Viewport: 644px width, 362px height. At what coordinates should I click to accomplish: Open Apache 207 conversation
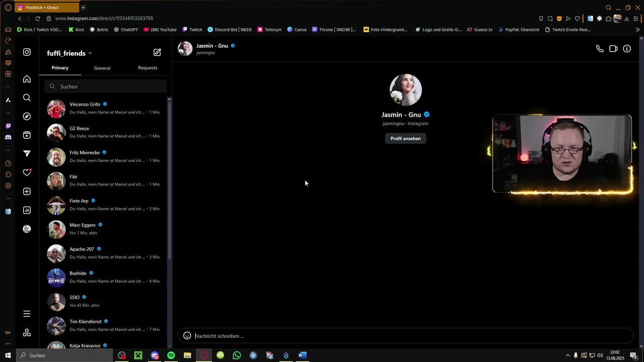click(104, 253)
